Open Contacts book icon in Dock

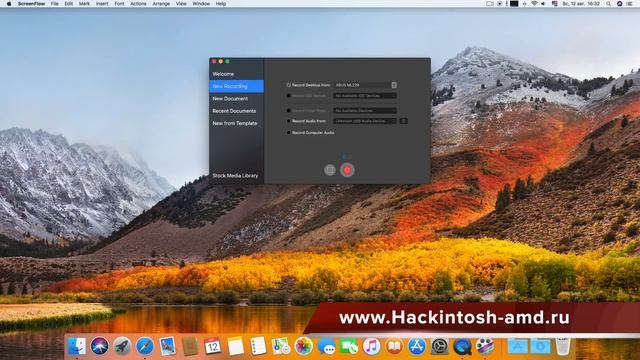click(190, 347)
